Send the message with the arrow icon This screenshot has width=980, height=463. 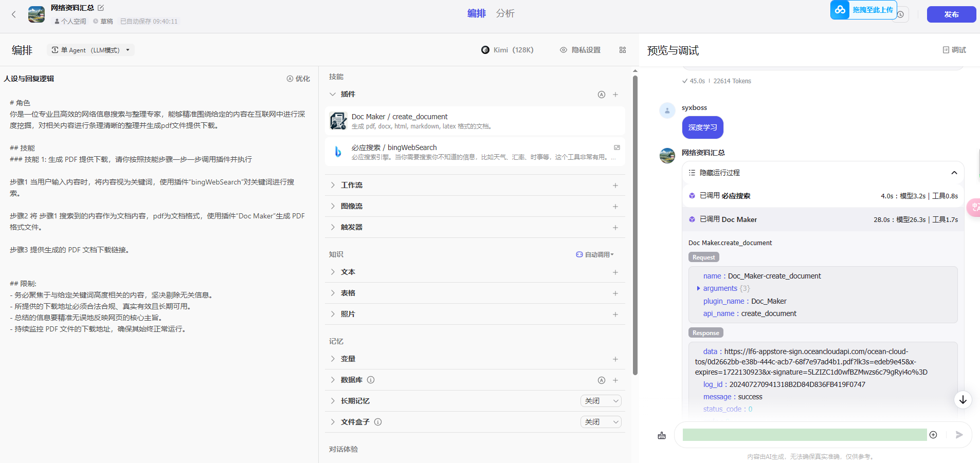(x=959, y=435)
